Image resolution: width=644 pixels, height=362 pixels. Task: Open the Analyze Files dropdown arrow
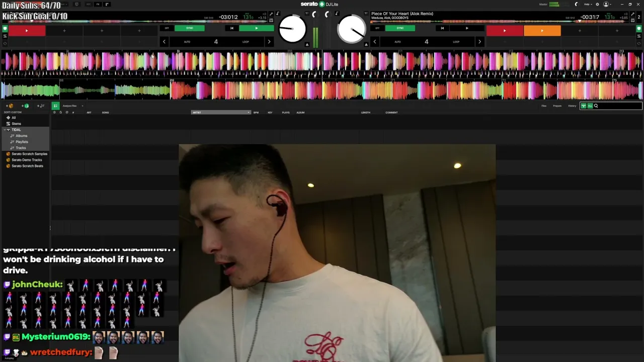(82, 106)
